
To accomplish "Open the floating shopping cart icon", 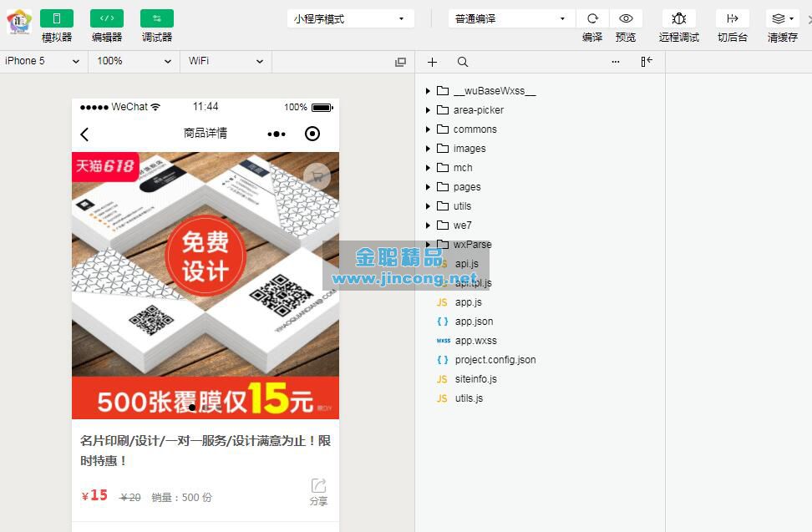I will point(317,177).
